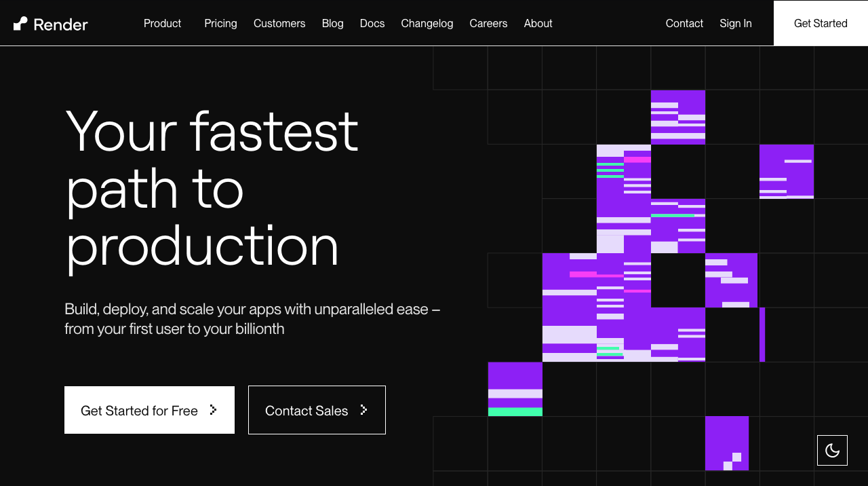Click the purple tile with white pixel squares
868x486 pixels.
click(727, 443)
